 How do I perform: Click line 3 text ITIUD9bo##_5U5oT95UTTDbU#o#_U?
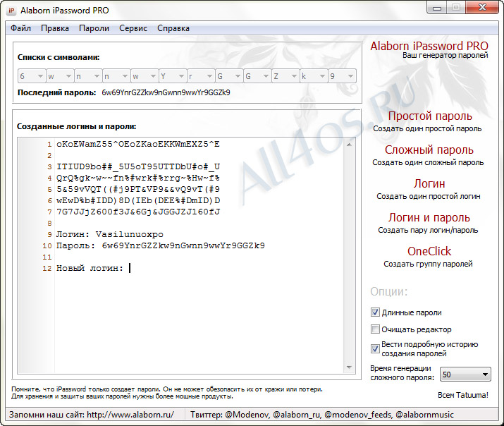click(138, 167)
